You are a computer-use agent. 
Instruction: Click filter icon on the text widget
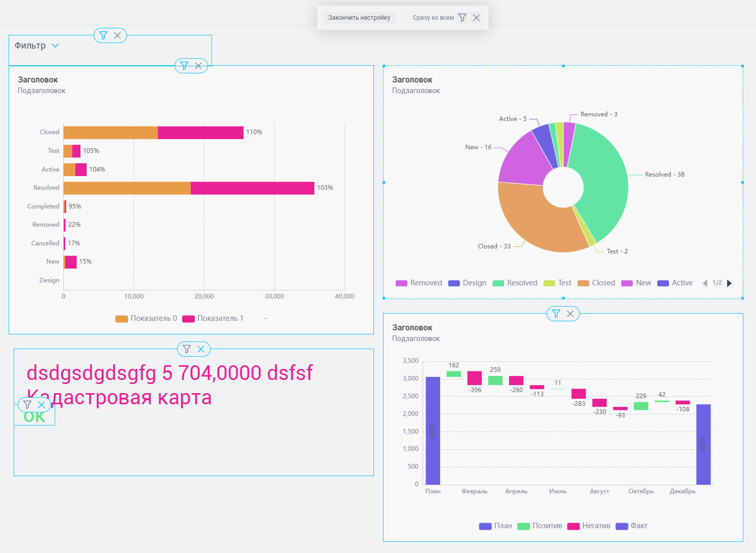[187, 349]
